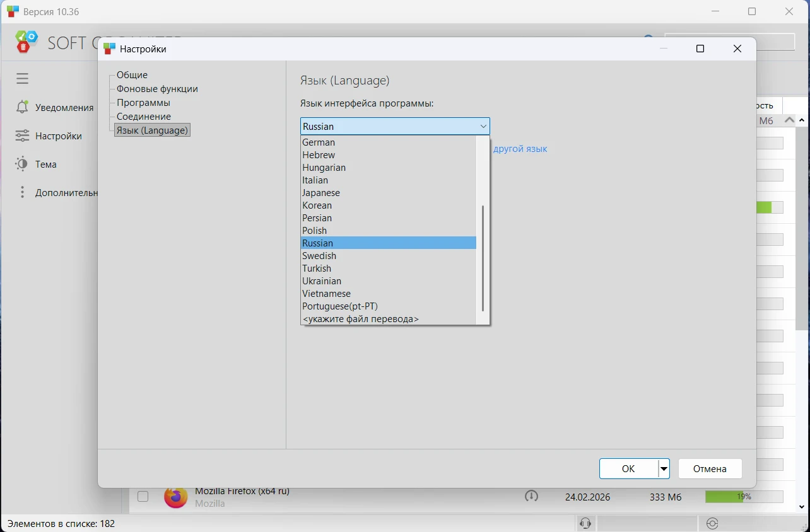The image size is (810, 532).
Task: Click the Mozilla Firefox program icon
Action: (175, 497)
